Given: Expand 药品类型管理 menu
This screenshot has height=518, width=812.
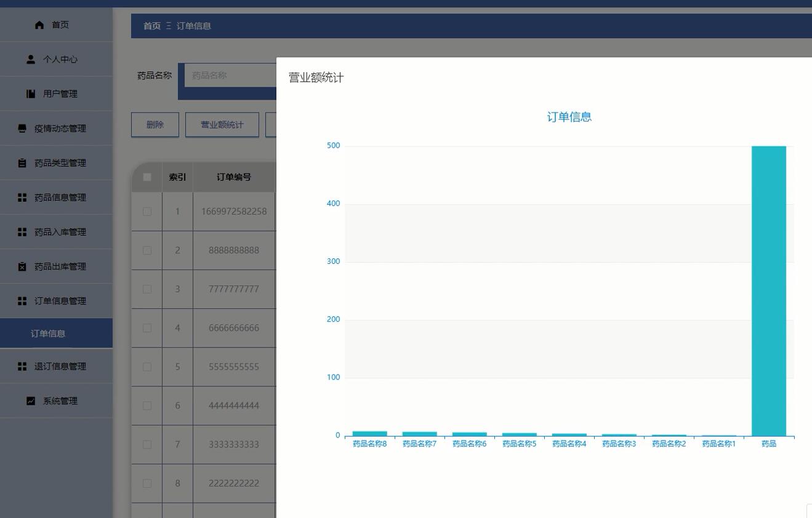Looking at the screenshot, I should [x=56, y=162].
